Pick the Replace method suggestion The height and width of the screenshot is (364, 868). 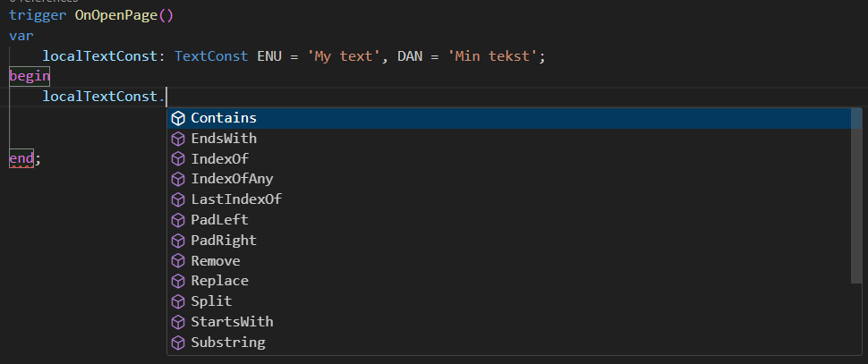[219, 281]
